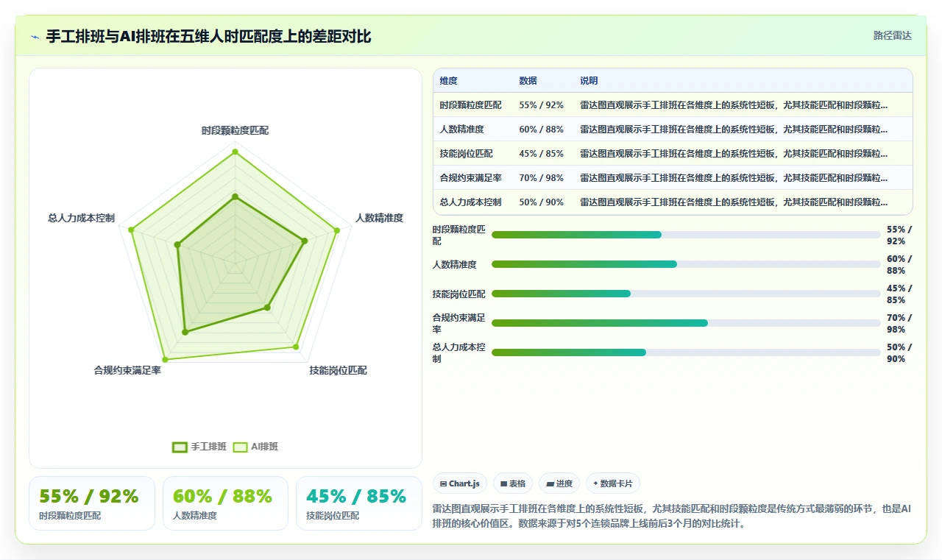Open the 45% / 85% stat card
The height and width of the screenshot is (560, 942).
pos(359,503)
